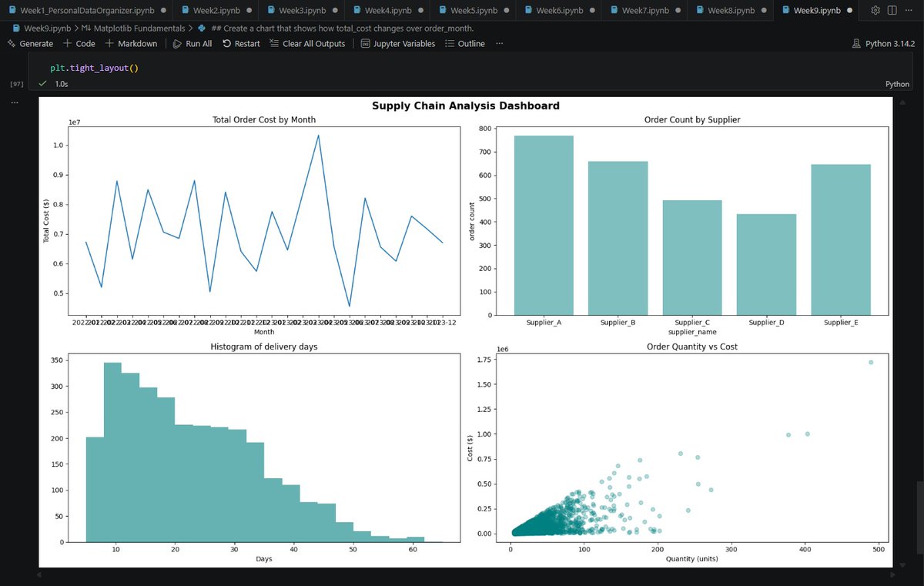Click the Supply Chain Analysis Dashboard title
Viewport: 924px width, 586px height.
point(466,105)
